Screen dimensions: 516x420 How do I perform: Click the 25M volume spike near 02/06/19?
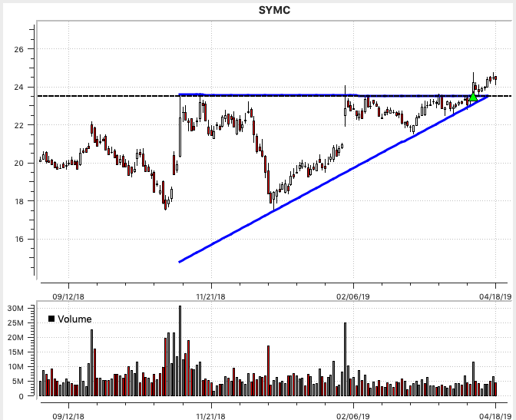coord(346,359)
